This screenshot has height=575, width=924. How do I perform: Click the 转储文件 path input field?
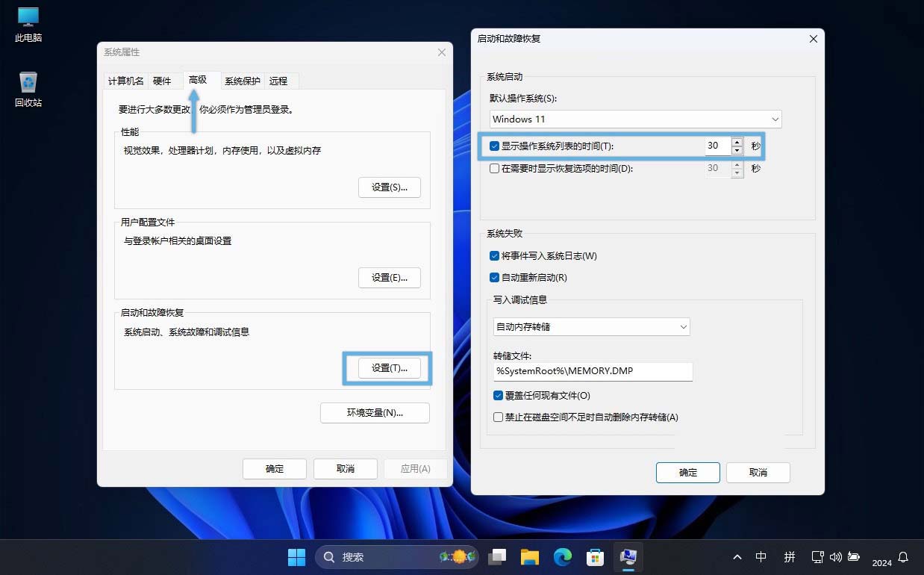593,371
